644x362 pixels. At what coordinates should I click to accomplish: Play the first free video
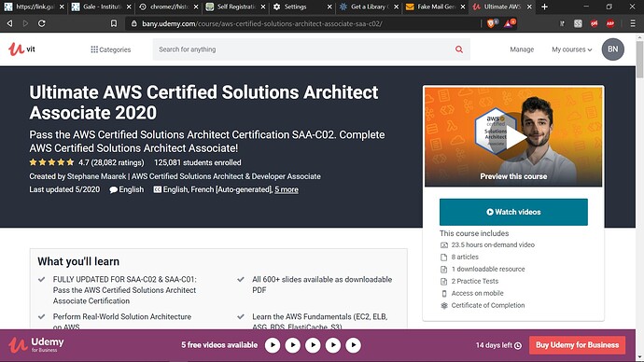click(x=273, y=345)
